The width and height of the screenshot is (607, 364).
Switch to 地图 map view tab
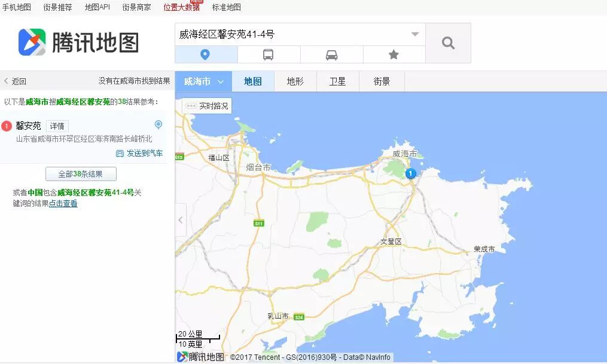tap(253, 81)
